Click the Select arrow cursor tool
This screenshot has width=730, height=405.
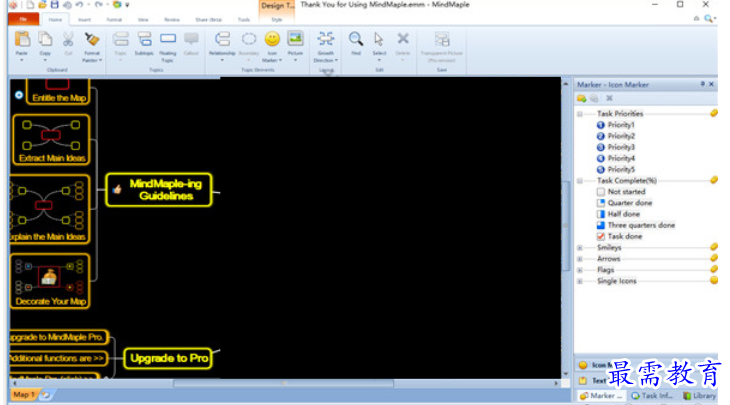[379, 39]
